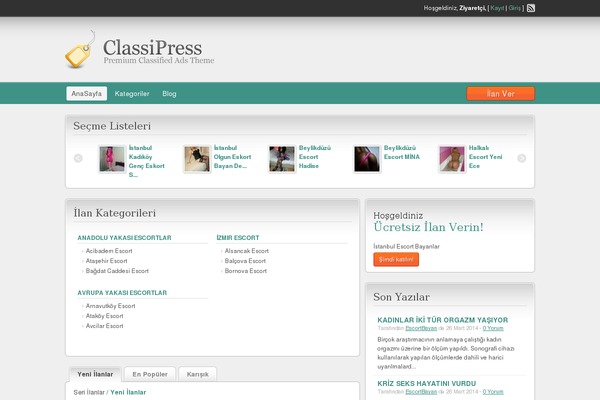Select the Ataköy subcategory link

tap(104, 316)
